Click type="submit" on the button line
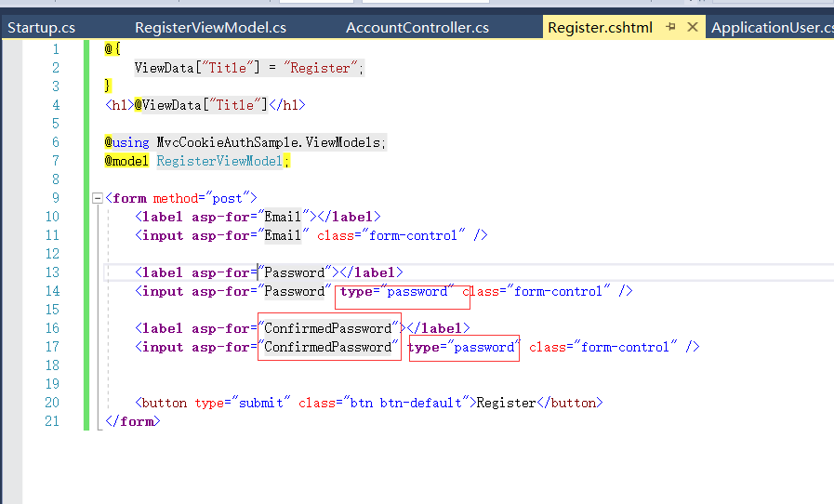This screenshot has height=504, width=834. click(243, 404)
